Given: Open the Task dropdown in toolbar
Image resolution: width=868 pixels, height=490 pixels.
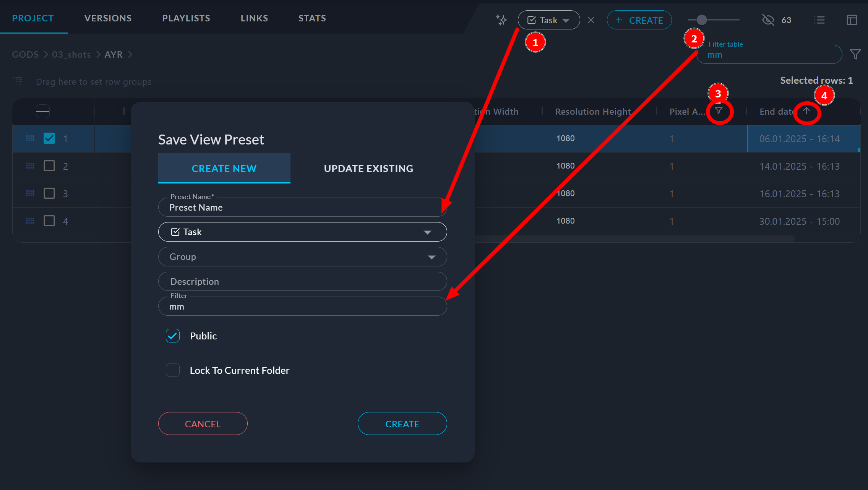Looking at the screenshot, I should pos(548,20).
